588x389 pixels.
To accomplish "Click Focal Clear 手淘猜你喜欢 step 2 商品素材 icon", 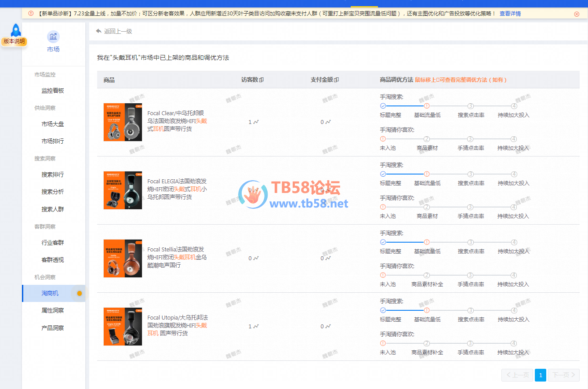I will tap(427, 139).
